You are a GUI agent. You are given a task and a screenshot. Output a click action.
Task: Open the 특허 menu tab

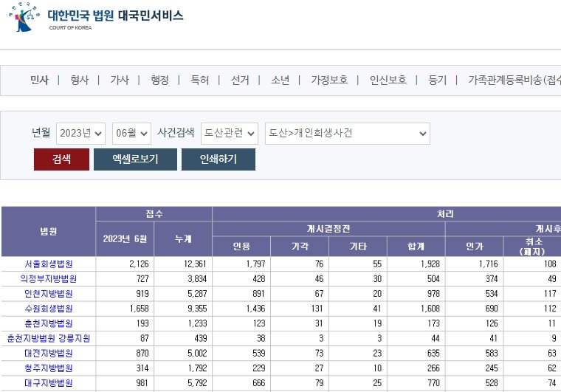[x=199, y=80]
